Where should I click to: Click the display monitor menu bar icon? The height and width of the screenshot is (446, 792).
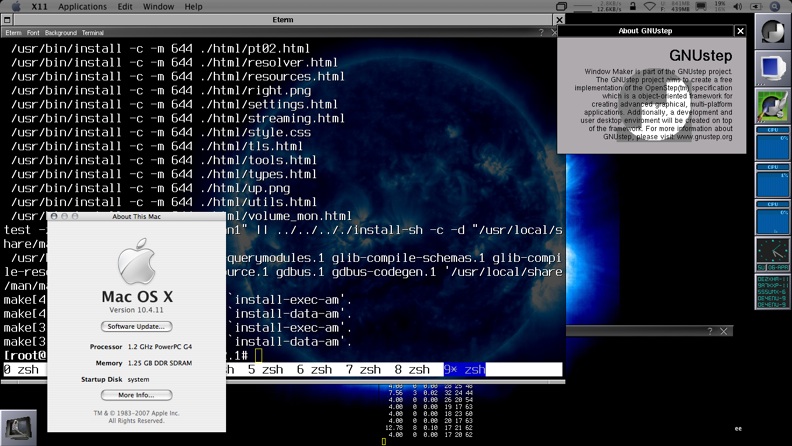pos(701,7)
